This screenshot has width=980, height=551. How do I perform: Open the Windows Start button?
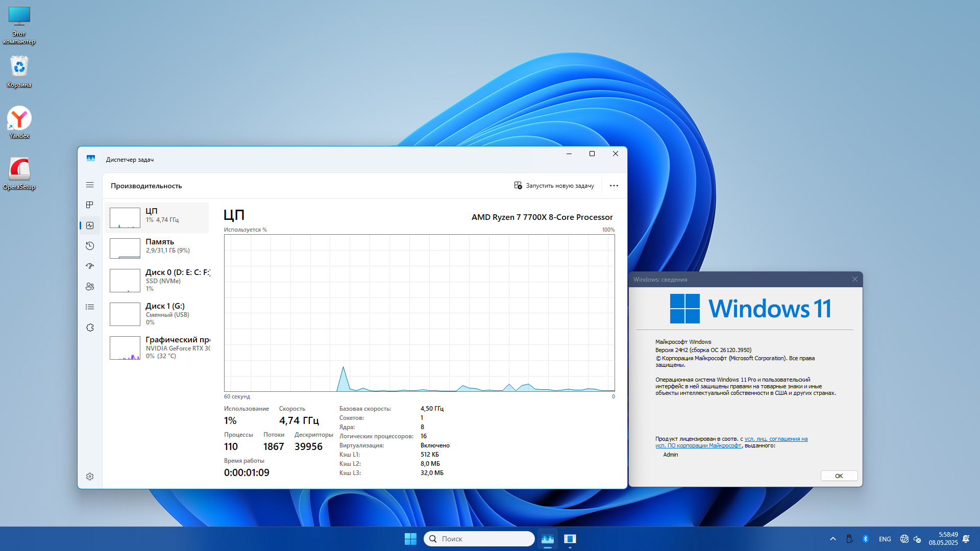click(x=410, y=539)
